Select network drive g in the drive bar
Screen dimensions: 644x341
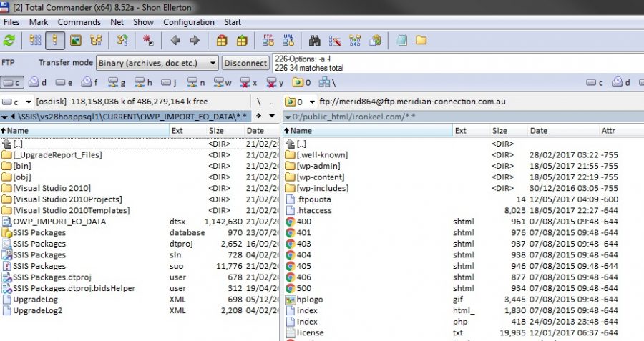(116, 82)
